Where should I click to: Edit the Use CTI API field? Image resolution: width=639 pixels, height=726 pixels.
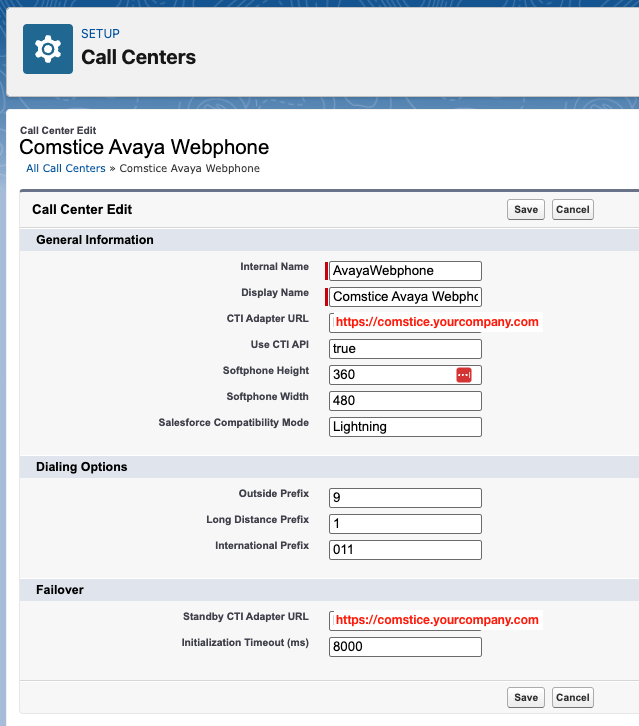405,349
